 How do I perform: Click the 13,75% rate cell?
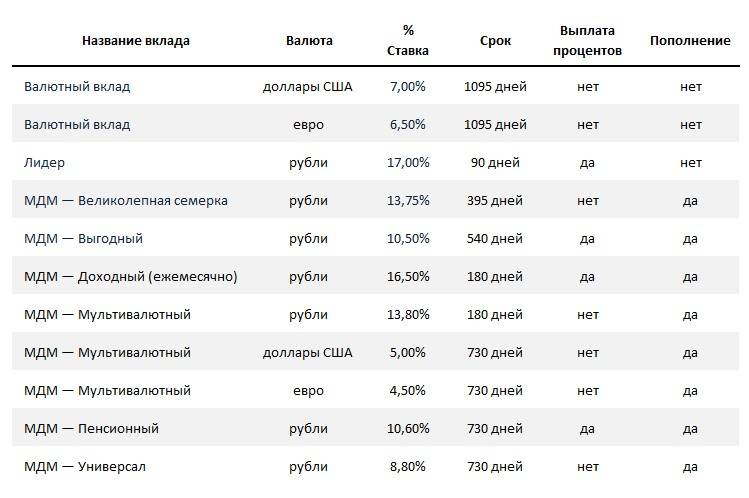[x=408, y=201]
